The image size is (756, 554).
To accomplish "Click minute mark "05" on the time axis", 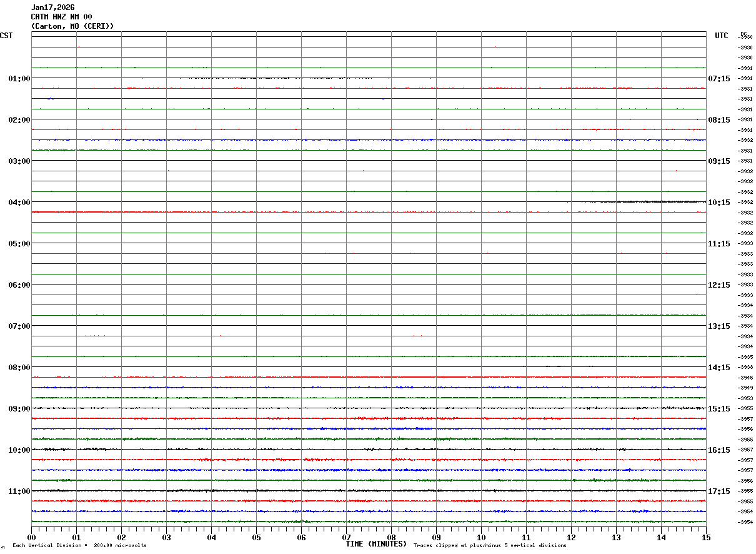I will click(x=256, y=537).
